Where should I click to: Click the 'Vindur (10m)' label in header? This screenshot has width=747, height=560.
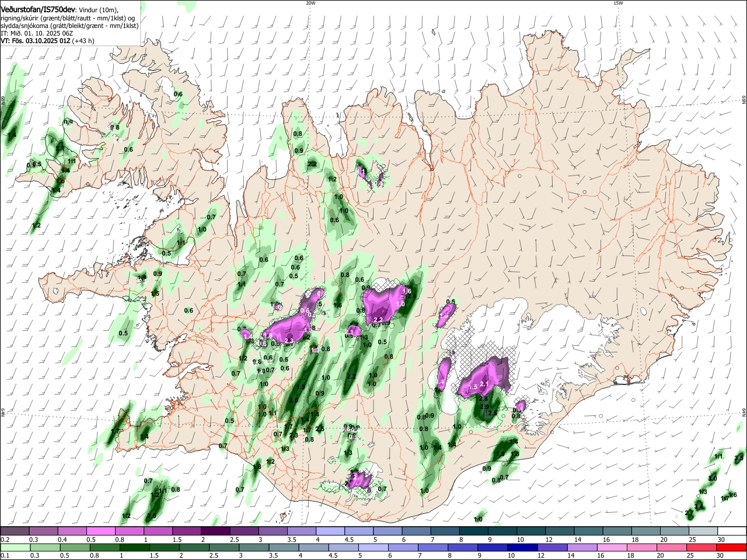99,10
